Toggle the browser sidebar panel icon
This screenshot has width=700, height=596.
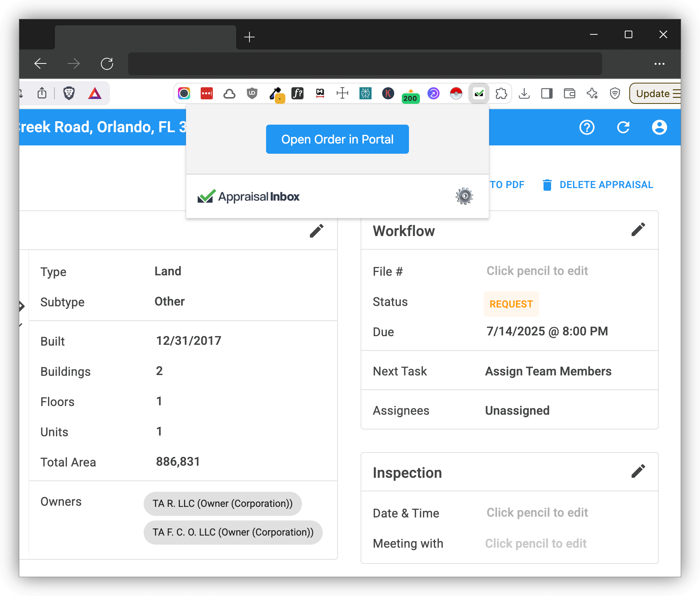(x=547, y=93)
